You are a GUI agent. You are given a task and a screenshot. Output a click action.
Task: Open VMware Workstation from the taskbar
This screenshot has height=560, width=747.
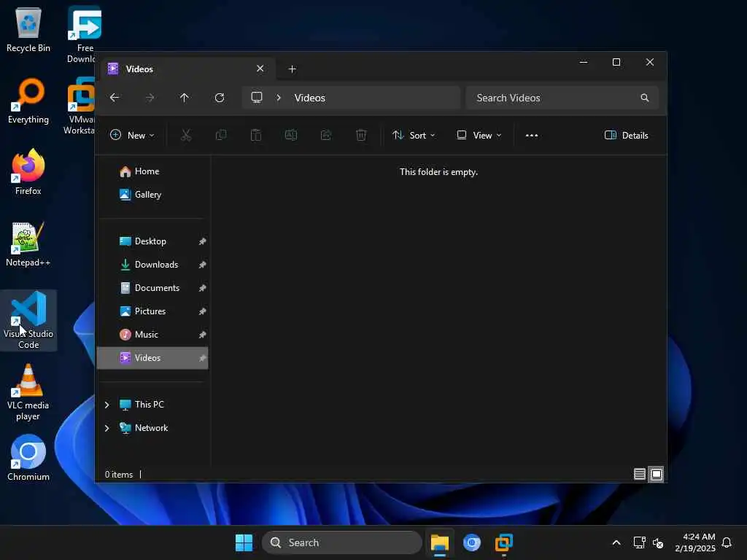[x=504, y=542]
